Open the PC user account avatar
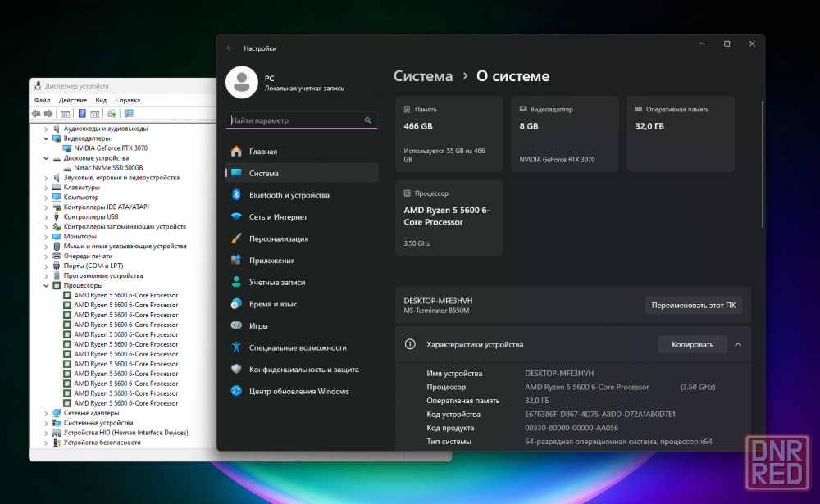 (x=242, y=82)
